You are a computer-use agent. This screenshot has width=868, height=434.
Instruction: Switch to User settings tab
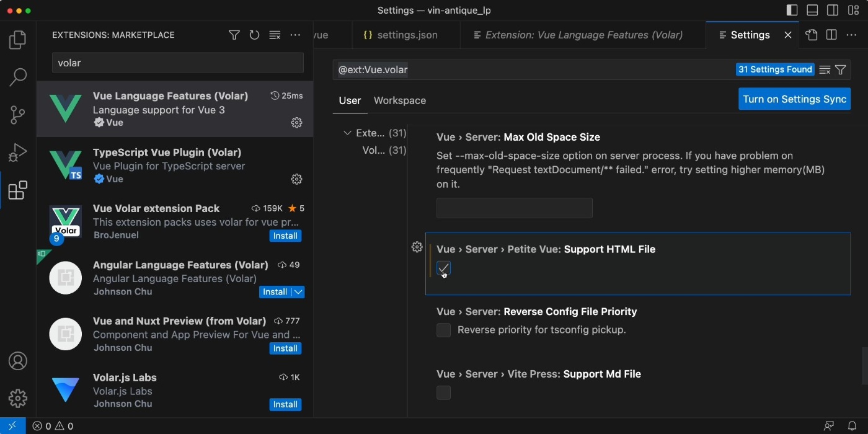click(x=350, y=100)
